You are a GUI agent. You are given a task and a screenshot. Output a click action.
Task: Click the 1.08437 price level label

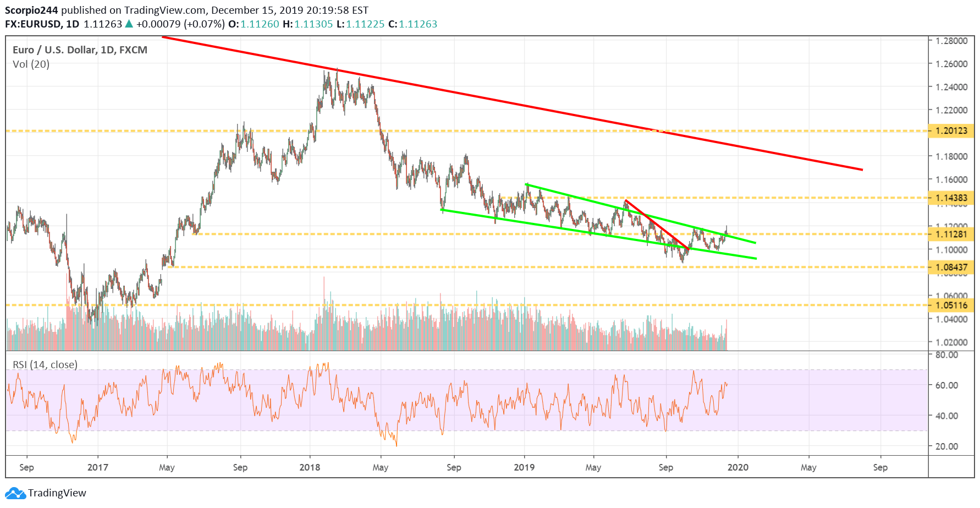951,267
